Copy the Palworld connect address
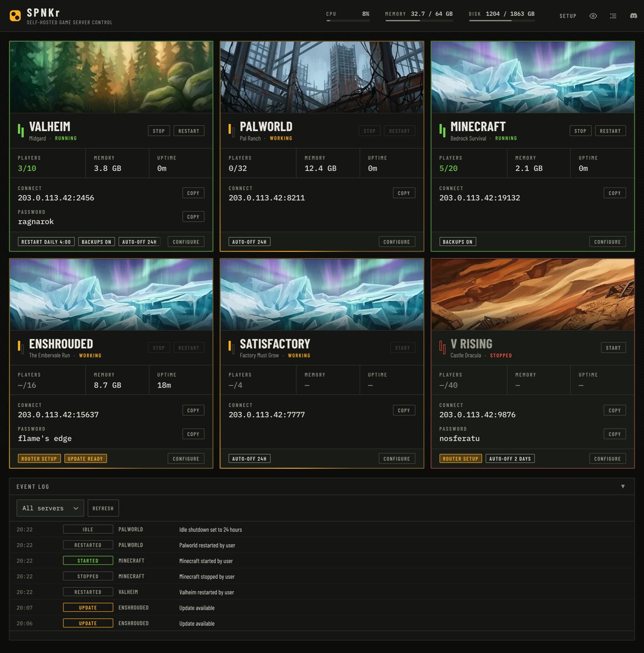Viewport: 644px width, 653px height. (404, 193)
